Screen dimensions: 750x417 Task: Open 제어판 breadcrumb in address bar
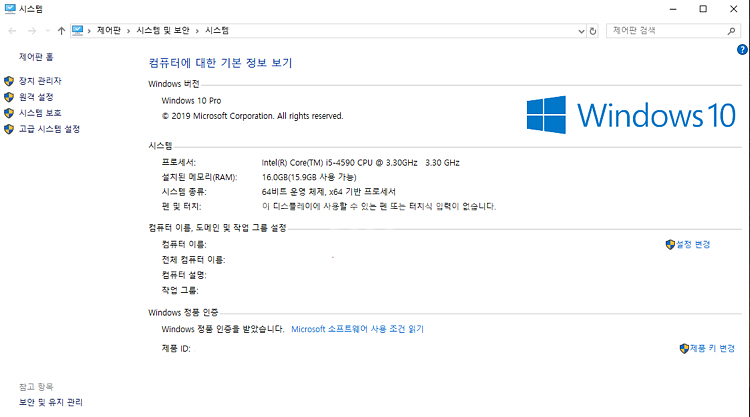109,30
